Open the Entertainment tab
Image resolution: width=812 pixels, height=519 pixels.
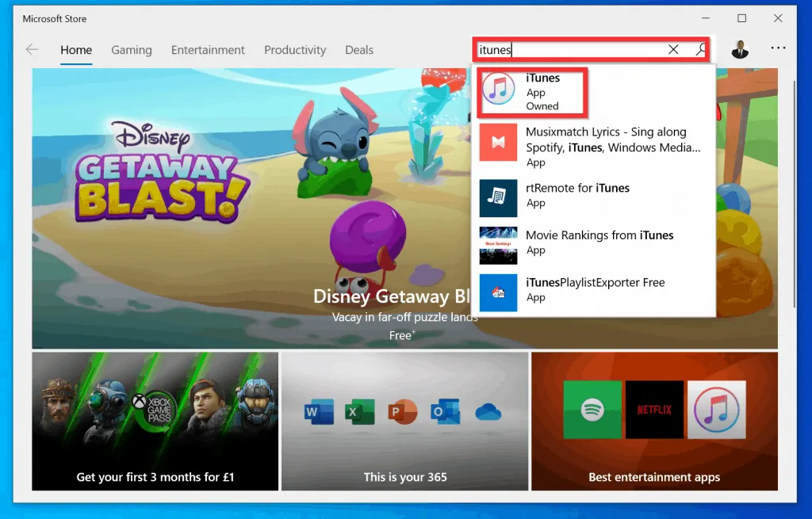(209, 50)
